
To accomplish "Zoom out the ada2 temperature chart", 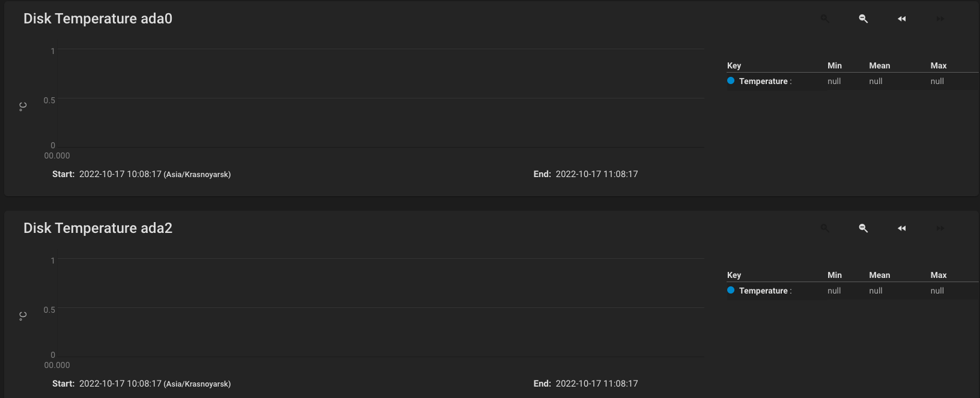I will [864, 228].
